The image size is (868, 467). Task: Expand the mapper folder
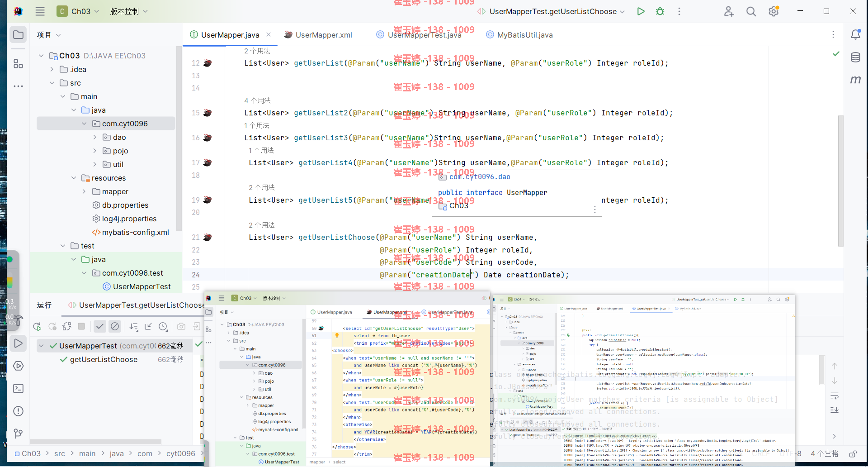[84, 191]
